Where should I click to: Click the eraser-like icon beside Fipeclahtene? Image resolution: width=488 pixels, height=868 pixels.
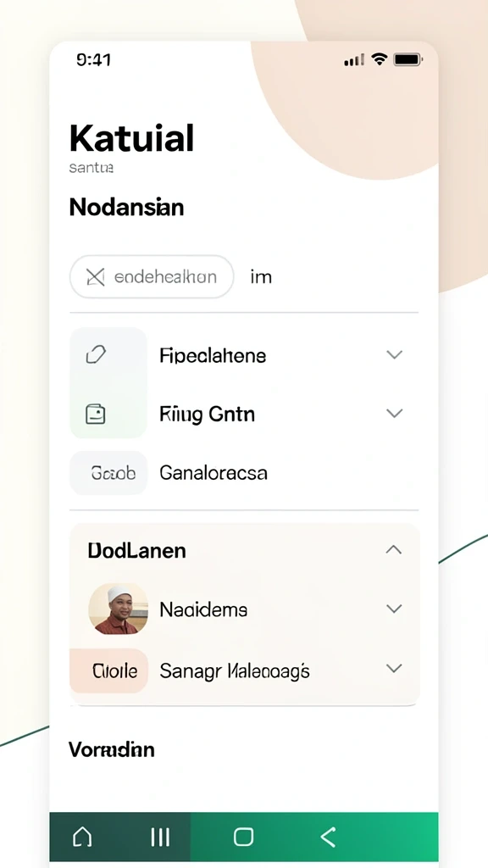96,354
